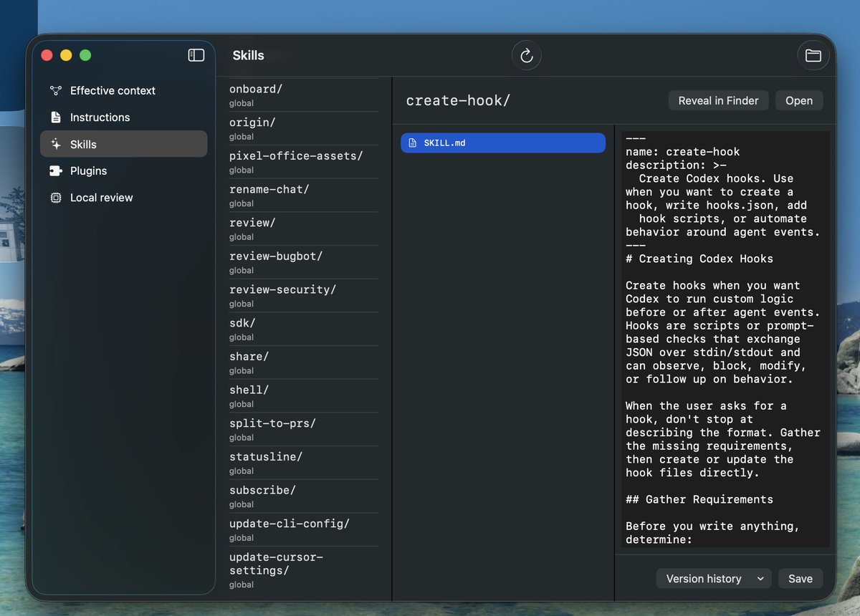Open the split-to-prs/ skill
The image size is (860, 616).
pyautogui.click(x=303, y=430)
